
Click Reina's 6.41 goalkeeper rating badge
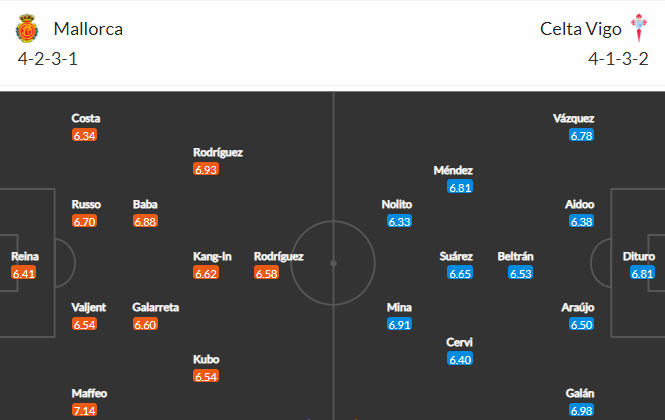pyautogui.click(x=24, y=273)
